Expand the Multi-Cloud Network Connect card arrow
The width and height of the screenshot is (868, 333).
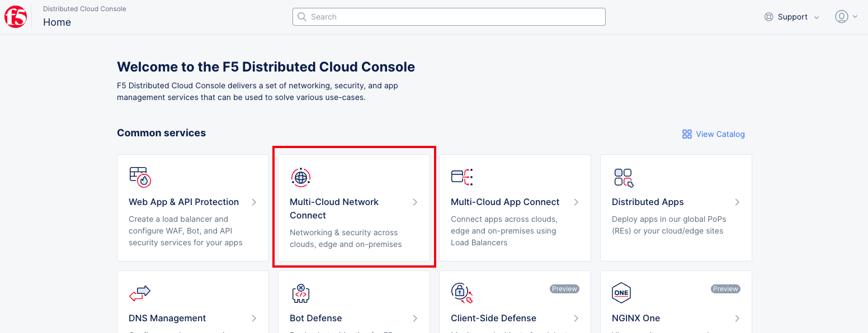click(x=415, y=202)
